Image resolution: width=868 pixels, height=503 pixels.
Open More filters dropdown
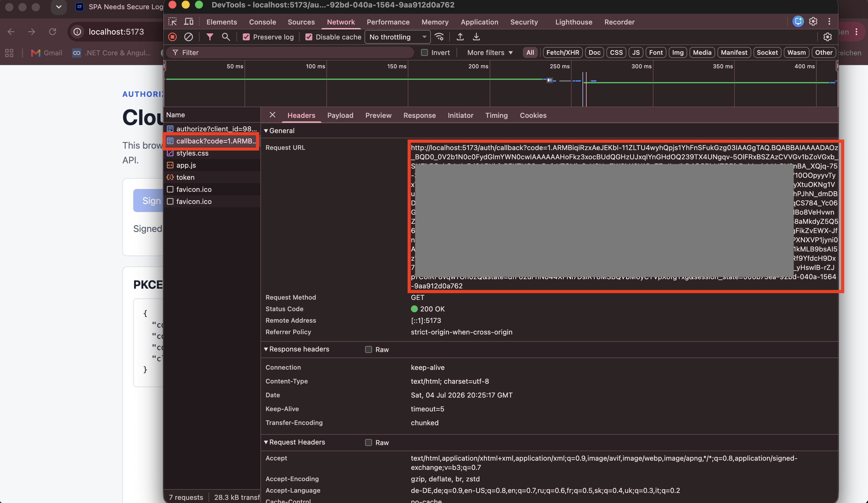coord(490,52)
